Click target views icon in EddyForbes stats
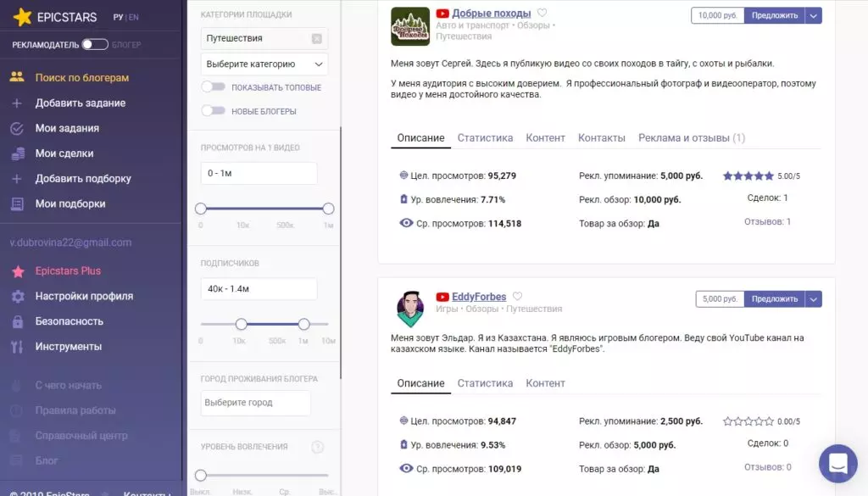 (403, 421)
